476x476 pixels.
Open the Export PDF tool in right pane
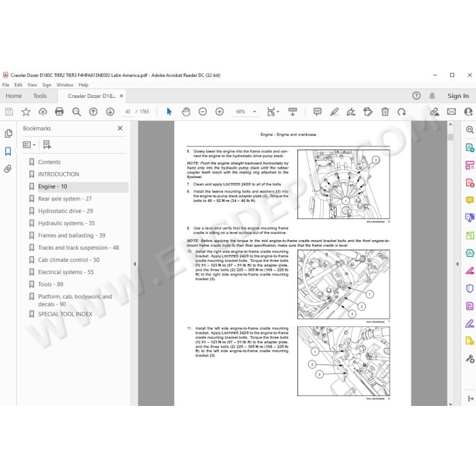coord(470,148)
